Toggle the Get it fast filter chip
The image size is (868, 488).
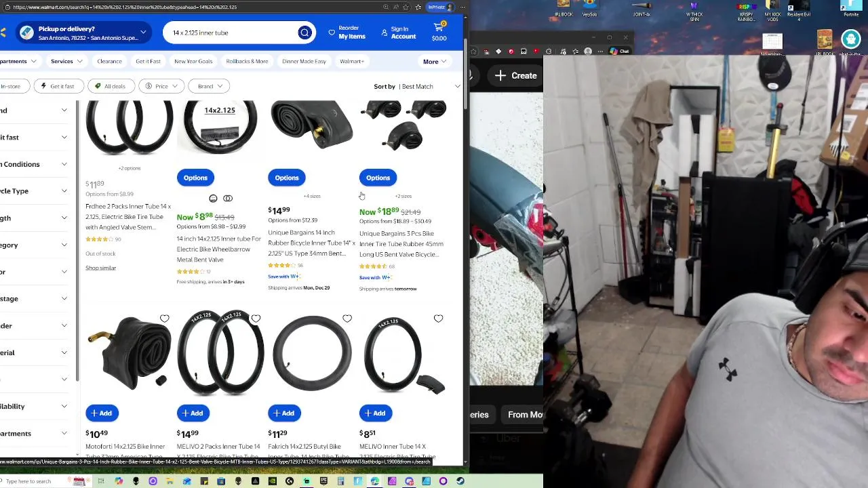coord(58,86)
